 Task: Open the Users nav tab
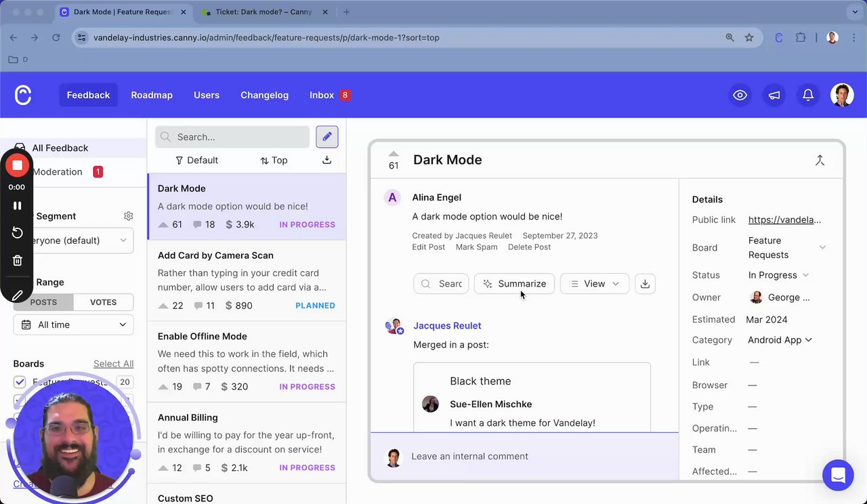pos(207,95)
